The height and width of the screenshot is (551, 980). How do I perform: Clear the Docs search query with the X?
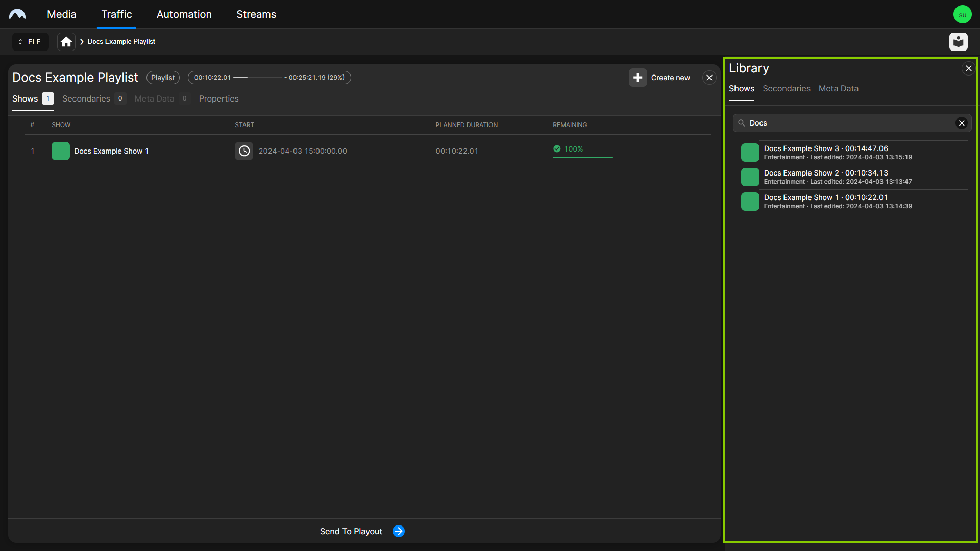[962, 122]
